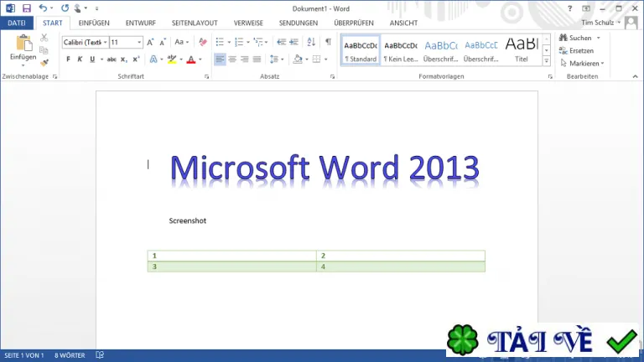Click the Sort A-Z icon

pyautogui.click(x=311, y=42)
